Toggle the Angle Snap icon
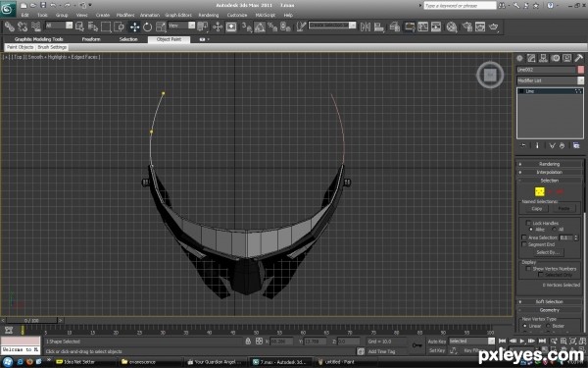Viewport: 588px width, 368px height. (260, 26)
